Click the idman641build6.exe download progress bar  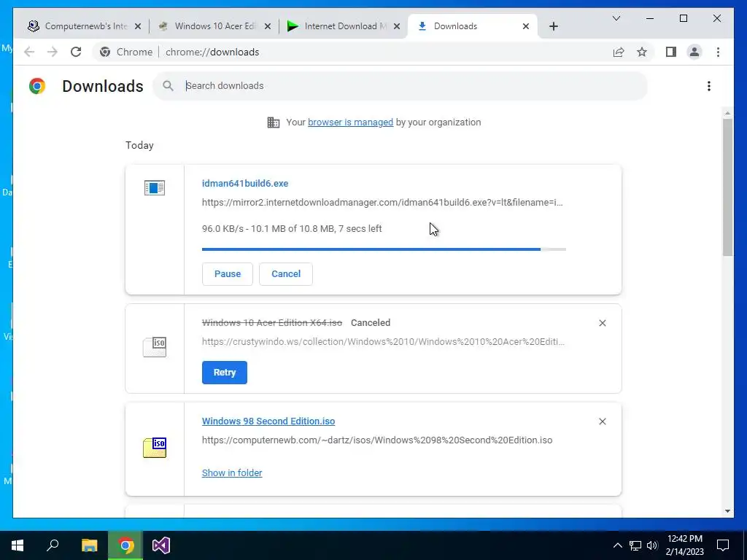(x=384, y=249)
